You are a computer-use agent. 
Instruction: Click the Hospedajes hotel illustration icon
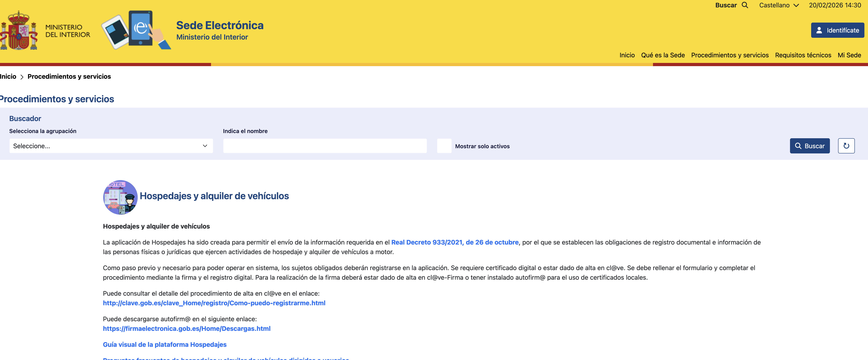[x=120, y=197]
